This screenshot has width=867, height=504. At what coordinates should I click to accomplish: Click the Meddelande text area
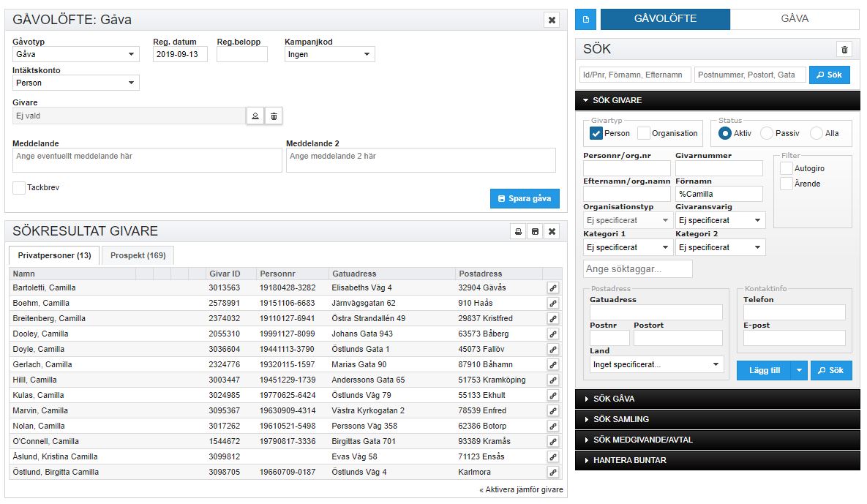(147, 160)
